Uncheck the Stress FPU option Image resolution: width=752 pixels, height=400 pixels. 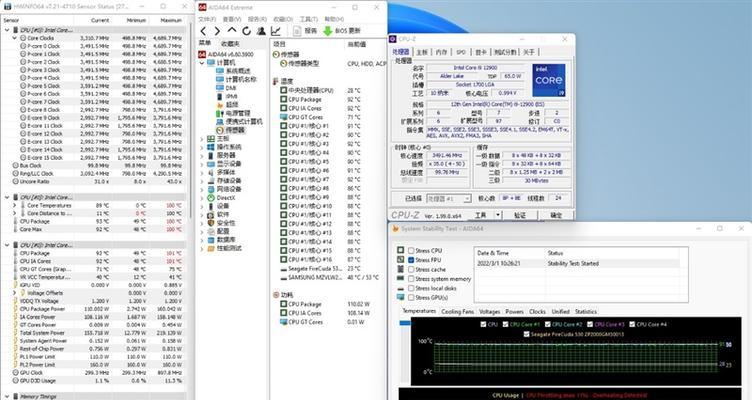(411, 260)
